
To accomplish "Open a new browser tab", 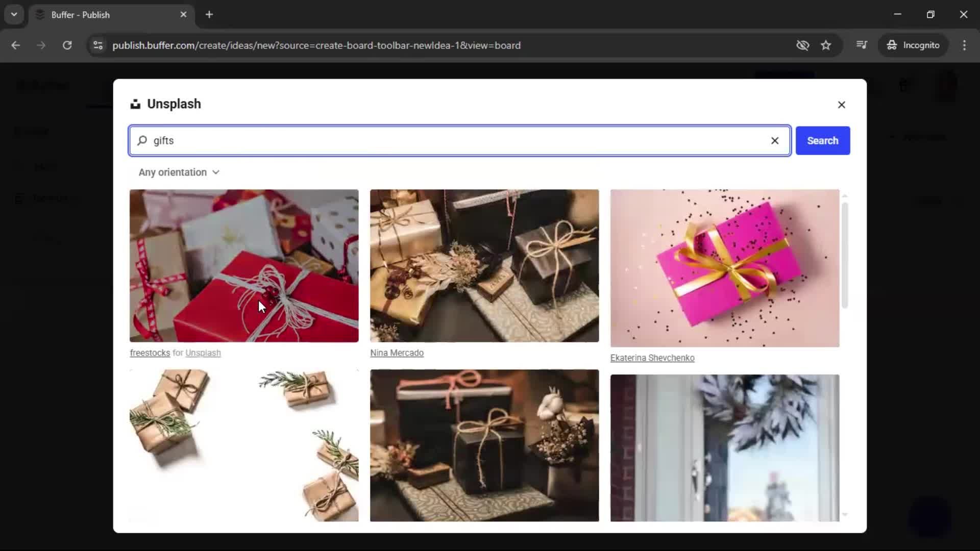I will pyautogui.click(x=209, y=14).
